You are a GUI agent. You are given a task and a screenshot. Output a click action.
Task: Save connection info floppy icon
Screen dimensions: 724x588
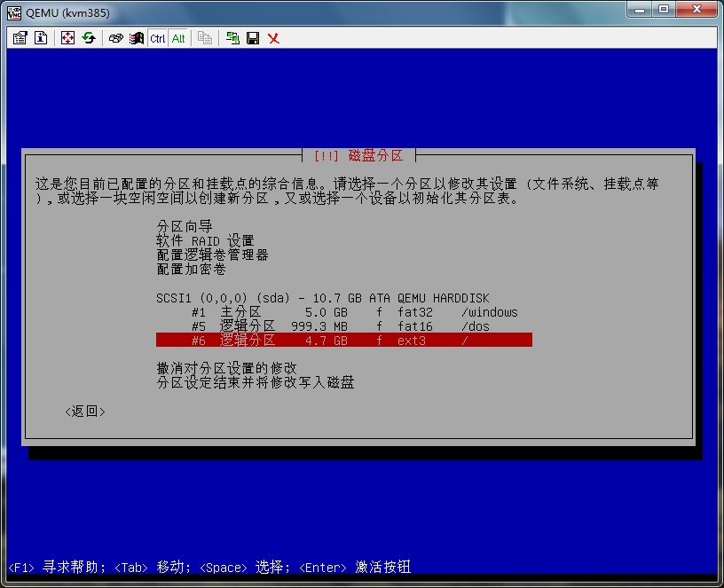point(253,38)
